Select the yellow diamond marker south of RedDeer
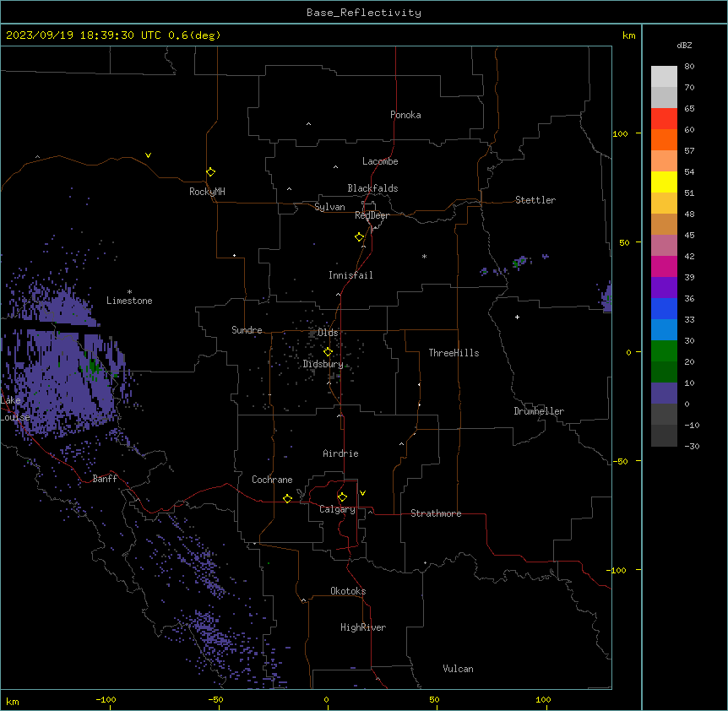 [x=359, y=237]
